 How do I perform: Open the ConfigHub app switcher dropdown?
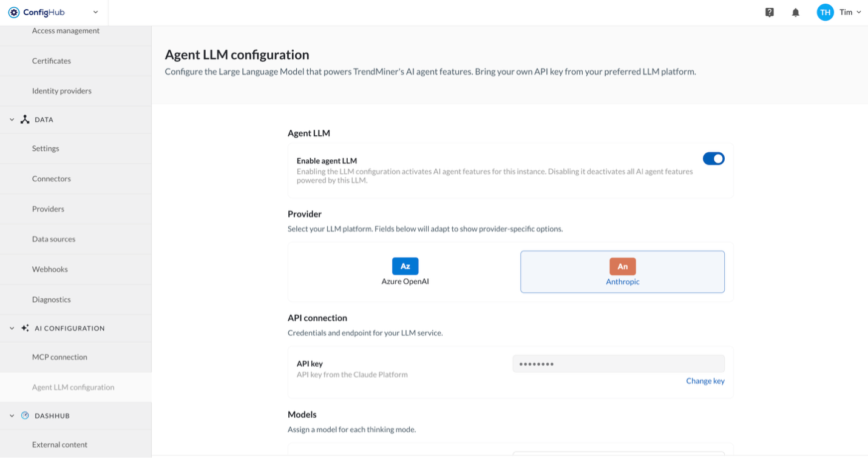(x=95, y=12)
